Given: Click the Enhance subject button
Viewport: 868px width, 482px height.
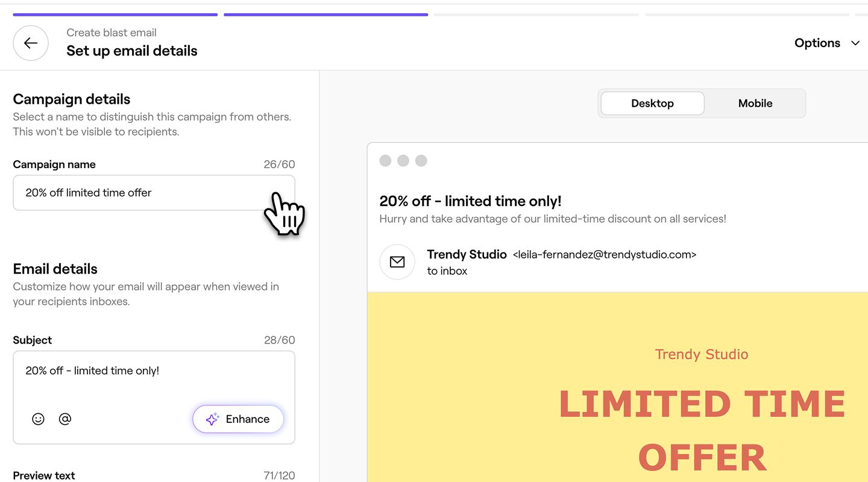Looking at the screenshot, I should click(x=238, y=419).
